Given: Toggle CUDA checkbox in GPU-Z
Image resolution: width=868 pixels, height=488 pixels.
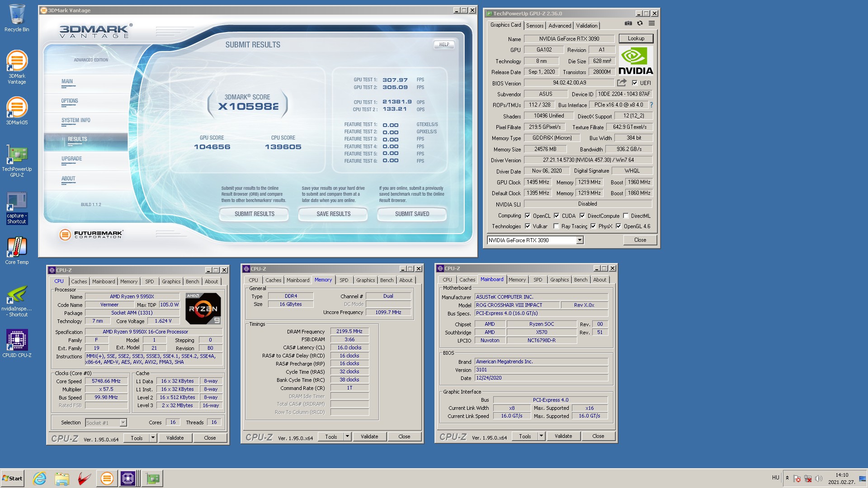Looking at the screenshot, I should point(557,216).
